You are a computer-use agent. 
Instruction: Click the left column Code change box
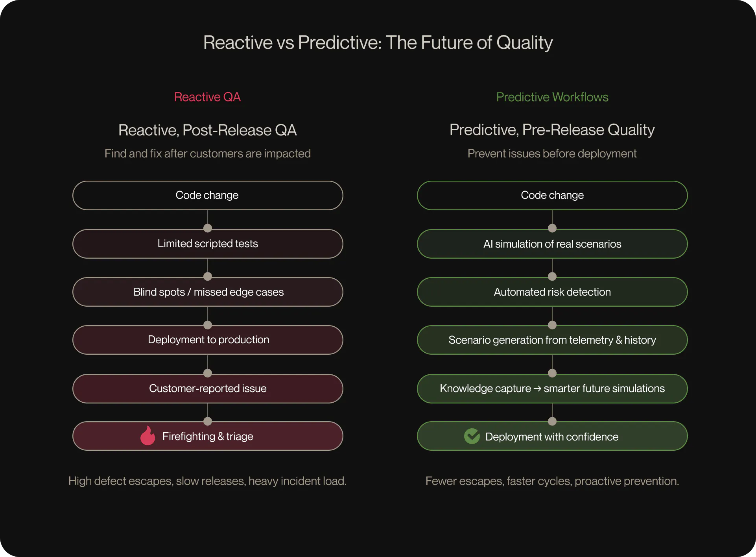[x=208, y=195]
